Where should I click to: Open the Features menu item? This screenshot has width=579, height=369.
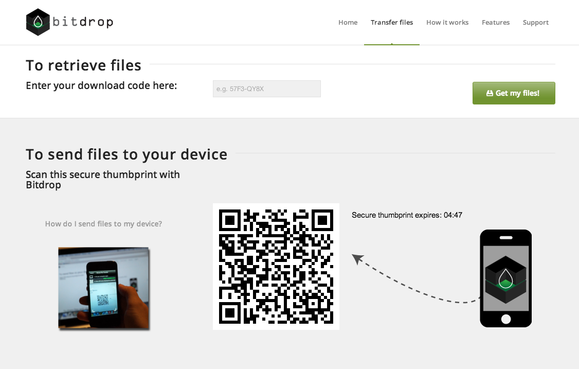click(496, 23)
